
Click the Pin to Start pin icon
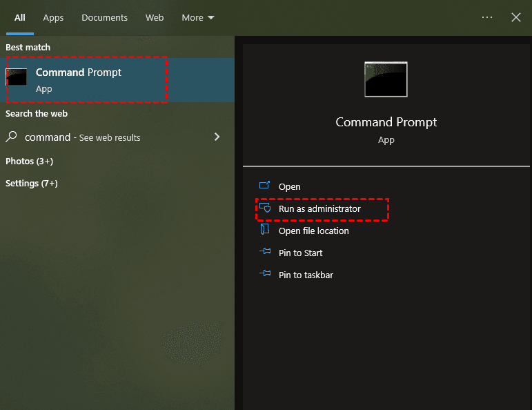click(264, 253)
